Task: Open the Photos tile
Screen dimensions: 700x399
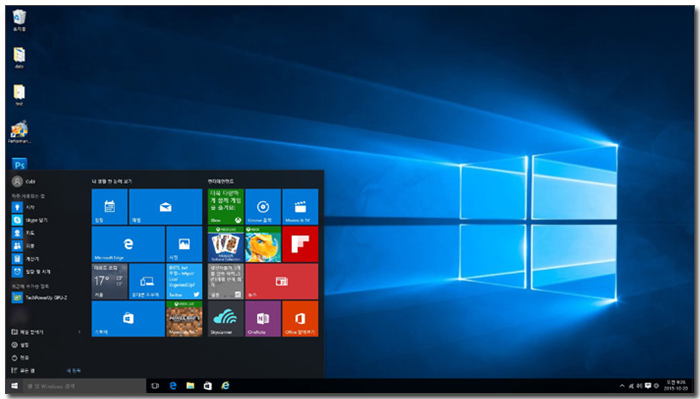Action: point(184,244)
